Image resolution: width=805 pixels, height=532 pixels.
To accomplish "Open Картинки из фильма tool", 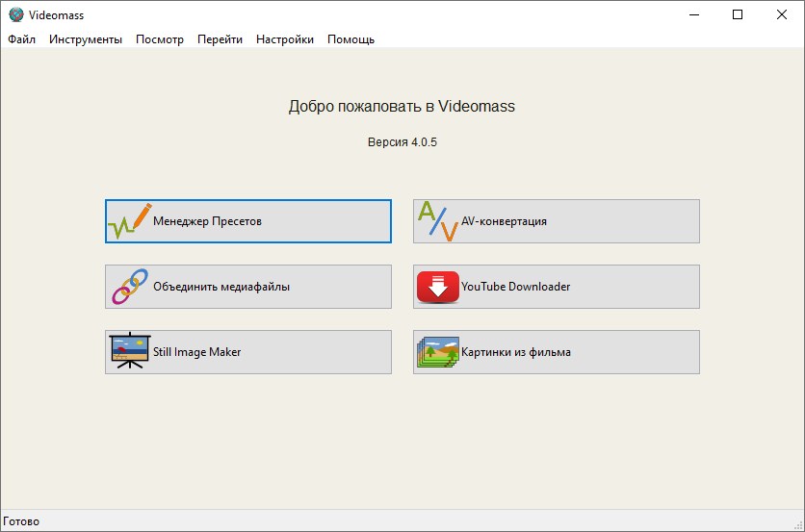I will click(x=556, y=352).
